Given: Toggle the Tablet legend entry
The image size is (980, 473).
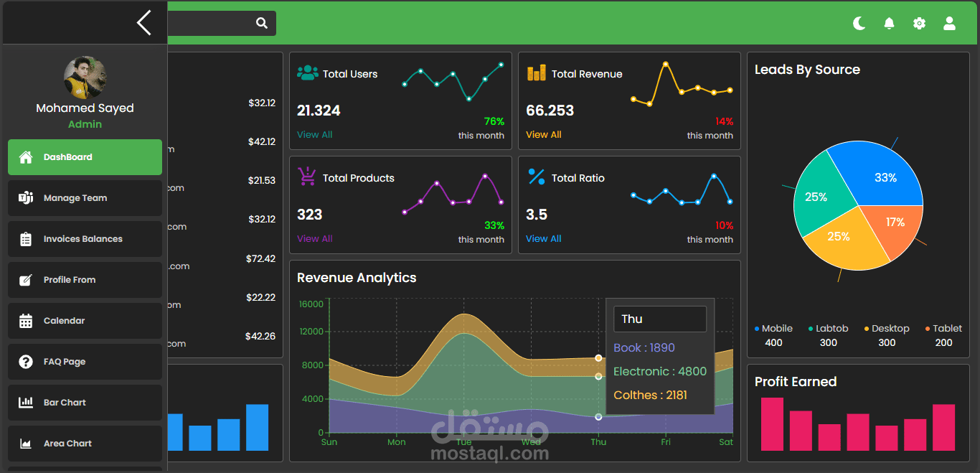Looking at the screenshot, I should [x=943, y=329].
